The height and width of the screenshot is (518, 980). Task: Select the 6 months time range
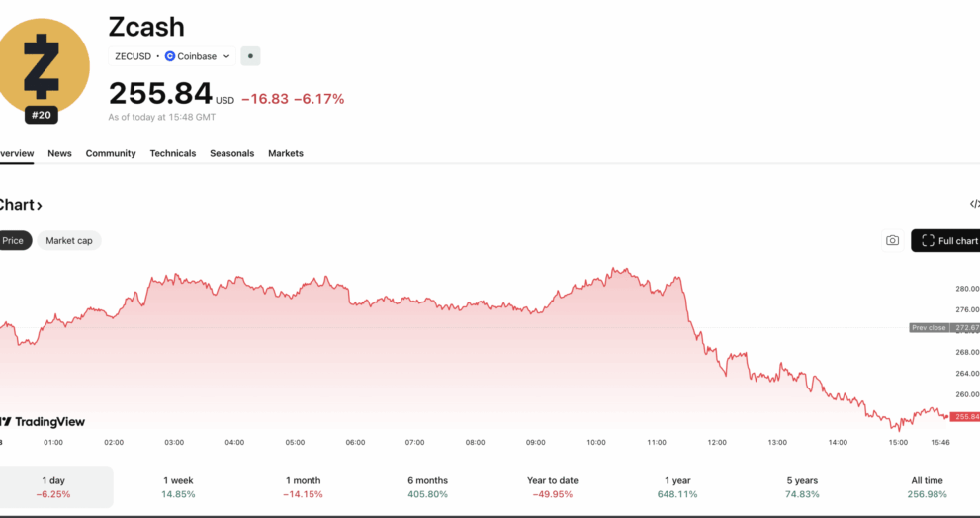pyautogui.click(x=427, y=486)
